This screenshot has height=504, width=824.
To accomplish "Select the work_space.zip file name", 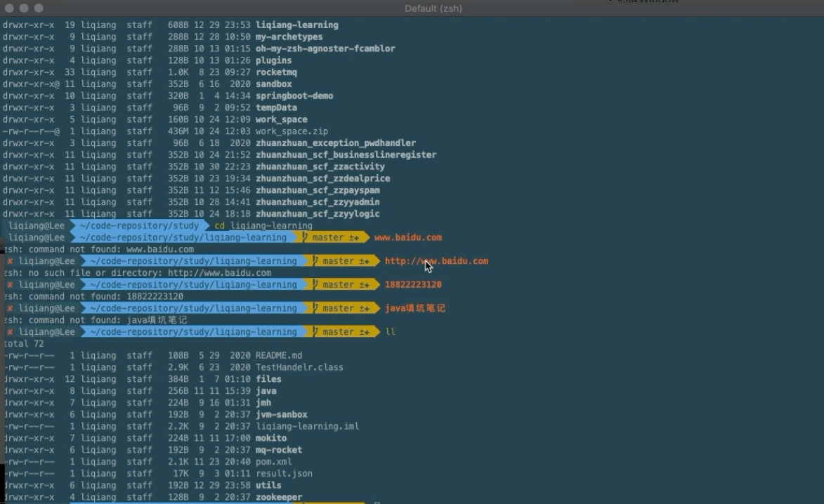I will click(292, 131).
